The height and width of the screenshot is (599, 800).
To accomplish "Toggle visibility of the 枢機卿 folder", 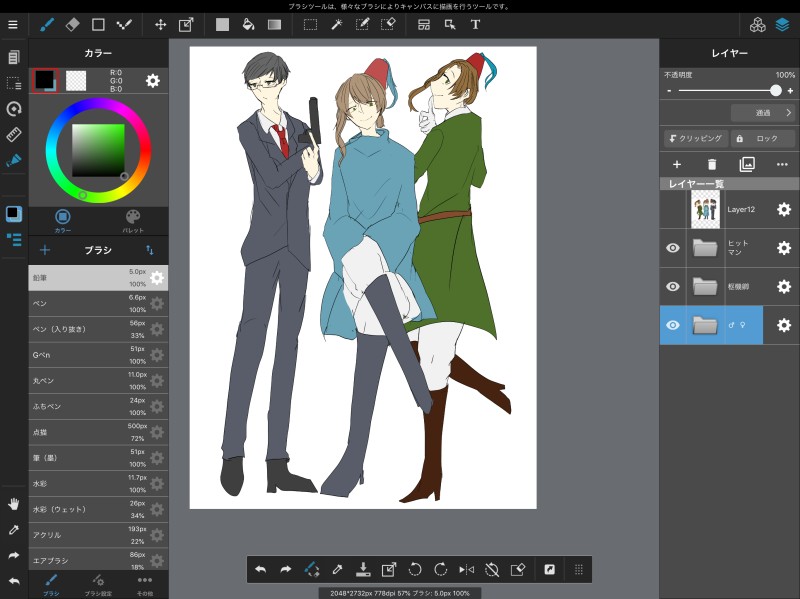I will click(673, 287).
